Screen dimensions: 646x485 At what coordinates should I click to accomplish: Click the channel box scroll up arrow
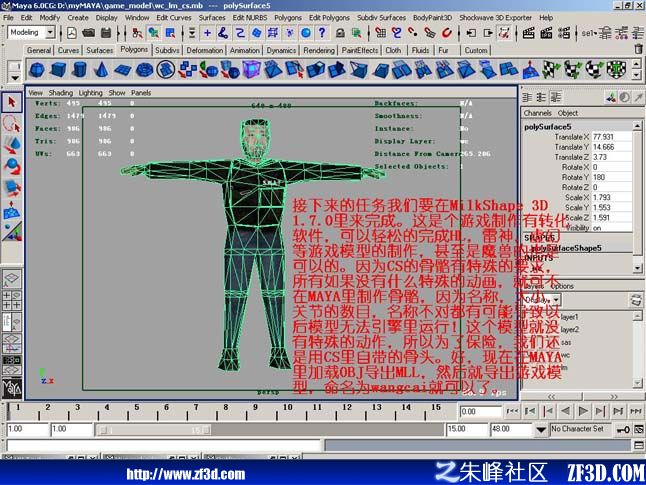(x=637, y=125)
